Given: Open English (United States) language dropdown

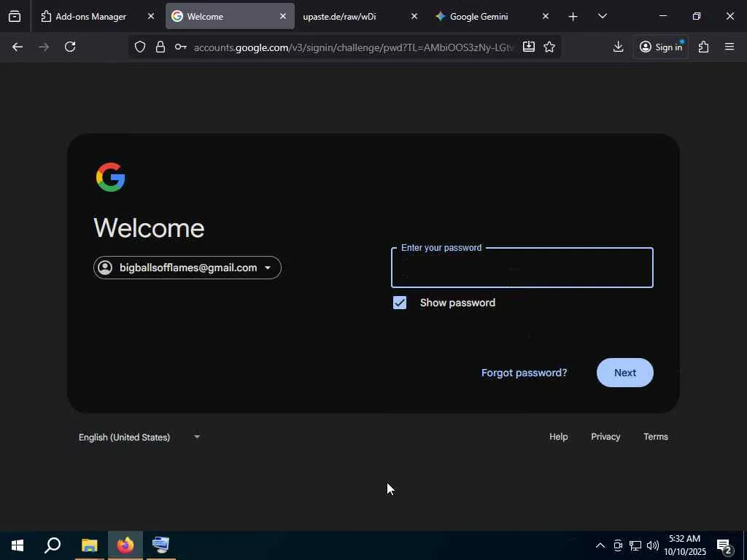Looking at the screenshot, I should click(x=139, y=437).
